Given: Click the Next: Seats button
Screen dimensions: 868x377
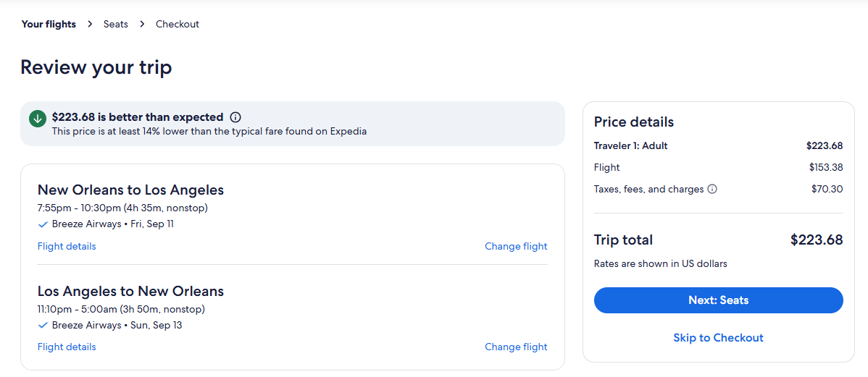Looking at the screenshot, I should point(719,300).
